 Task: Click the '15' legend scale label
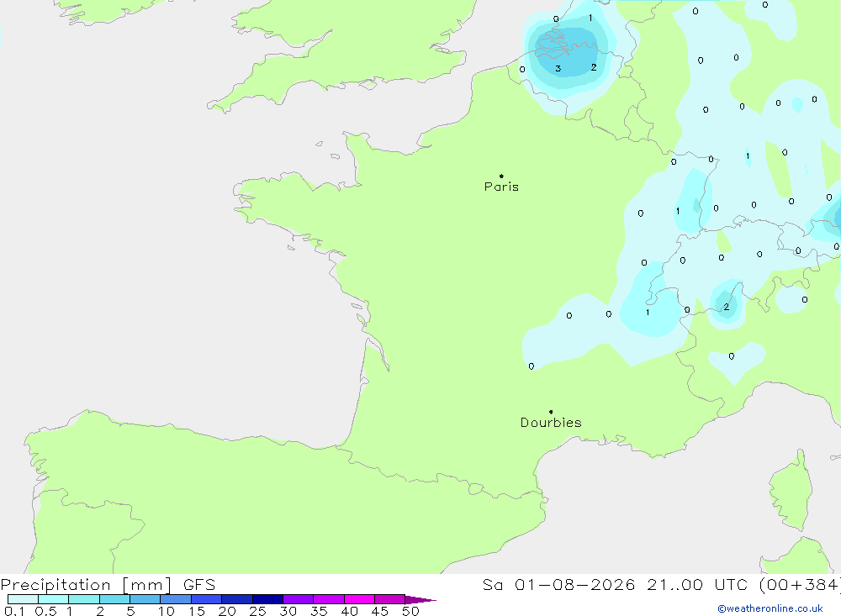[x=197, y=611]
